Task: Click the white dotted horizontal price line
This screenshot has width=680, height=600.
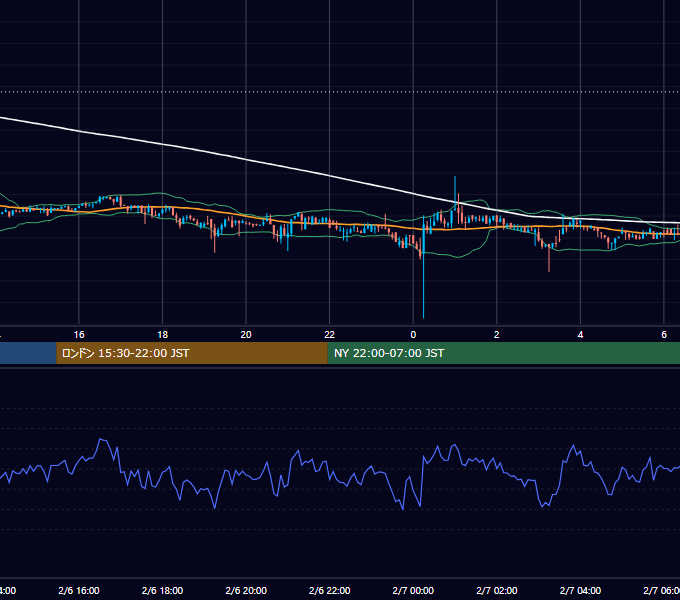Action: (x=340, y=92)
